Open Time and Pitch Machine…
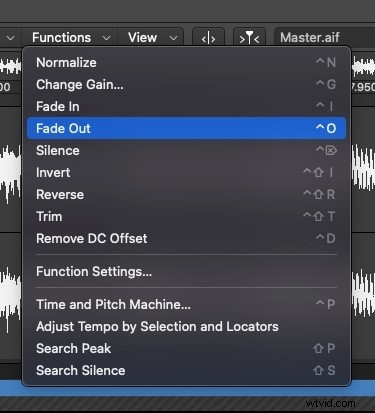Viewport: 375px width, 413px height. tap(186, 304)
